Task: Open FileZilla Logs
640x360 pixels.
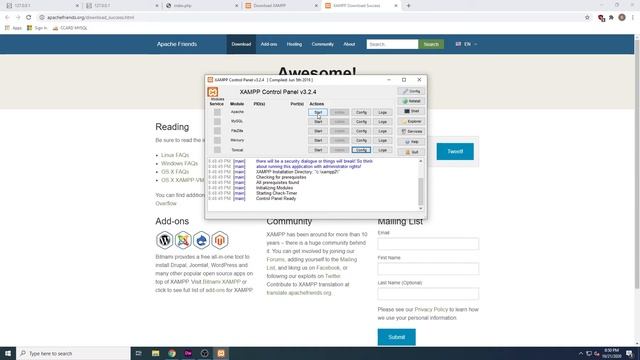Action: (x=382, y=131)
